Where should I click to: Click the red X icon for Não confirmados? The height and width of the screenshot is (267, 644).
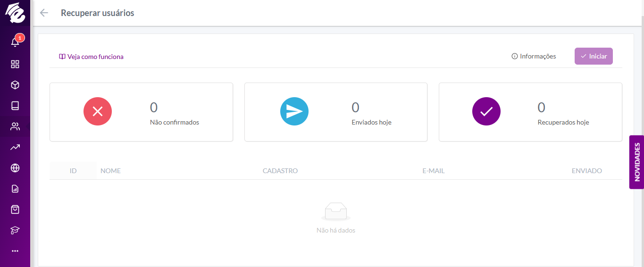click(98, 111)
